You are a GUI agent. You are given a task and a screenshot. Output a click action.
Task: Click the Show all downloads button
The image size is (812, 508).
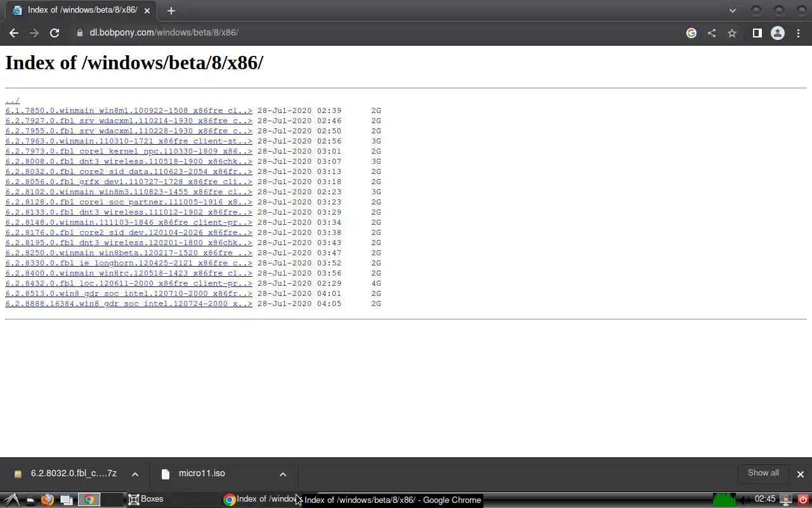coord(763,473)
